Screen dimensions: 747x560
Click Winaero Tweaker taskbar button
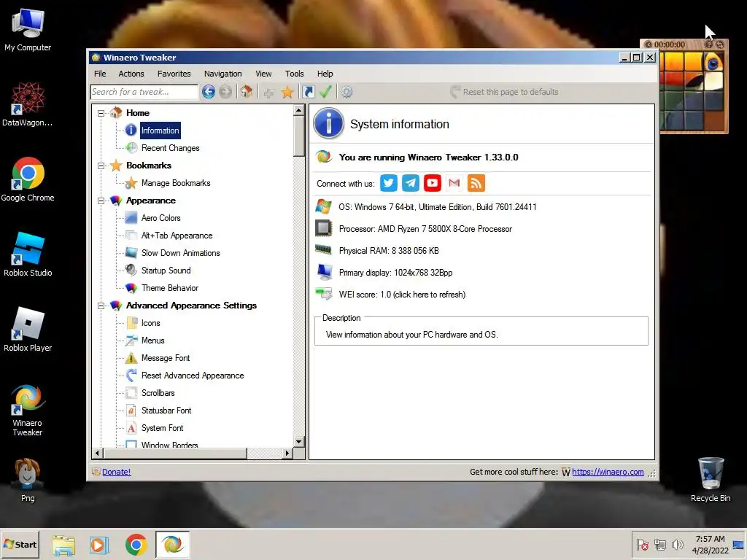[172, 545]
